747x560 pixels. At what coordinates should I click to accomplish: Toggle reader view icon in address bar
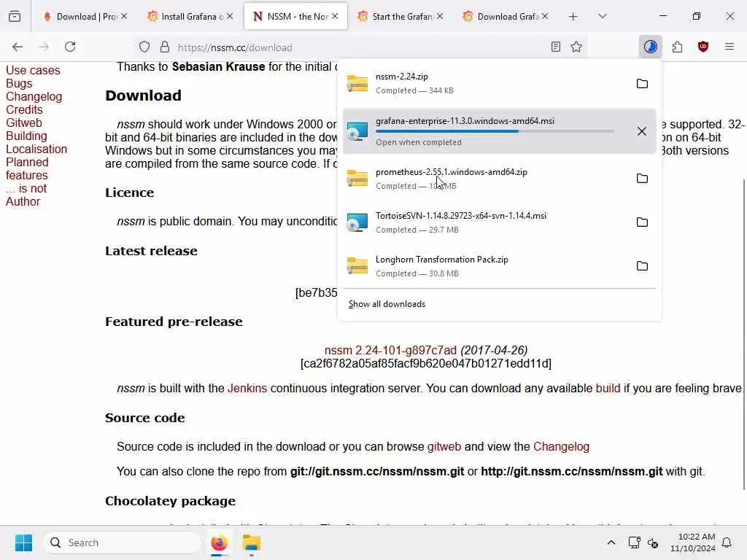tap(555, 47)
